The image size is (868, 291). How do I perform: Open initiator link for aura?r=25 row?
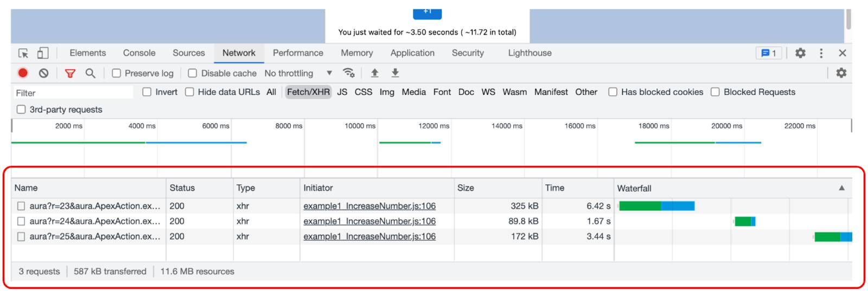pos(369,236)
